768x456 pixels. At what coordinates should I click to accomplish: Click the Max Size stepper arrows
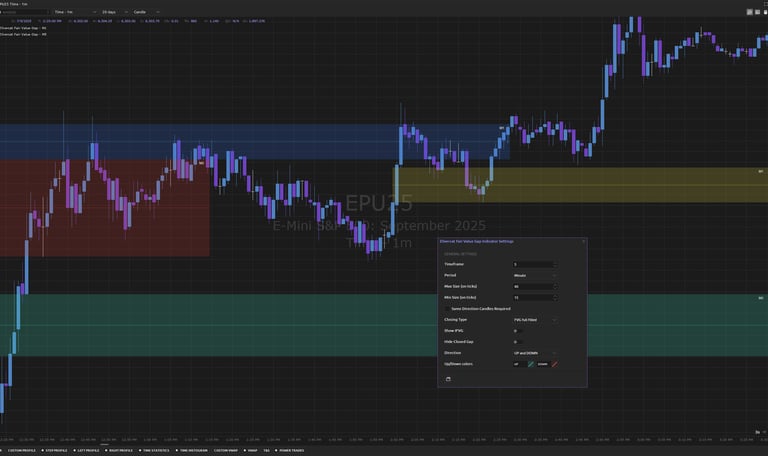pyautogui.click(x=555, y=287)
